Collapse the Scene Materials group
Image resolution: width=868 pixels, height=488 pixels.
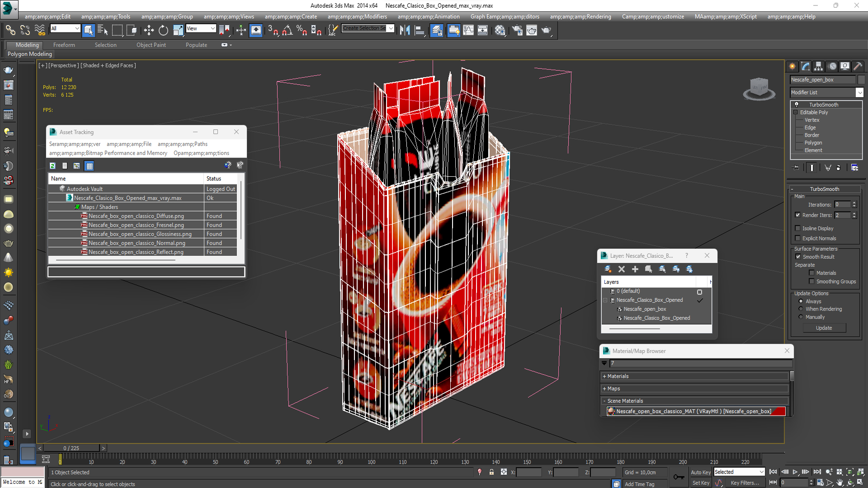(604, 401)
